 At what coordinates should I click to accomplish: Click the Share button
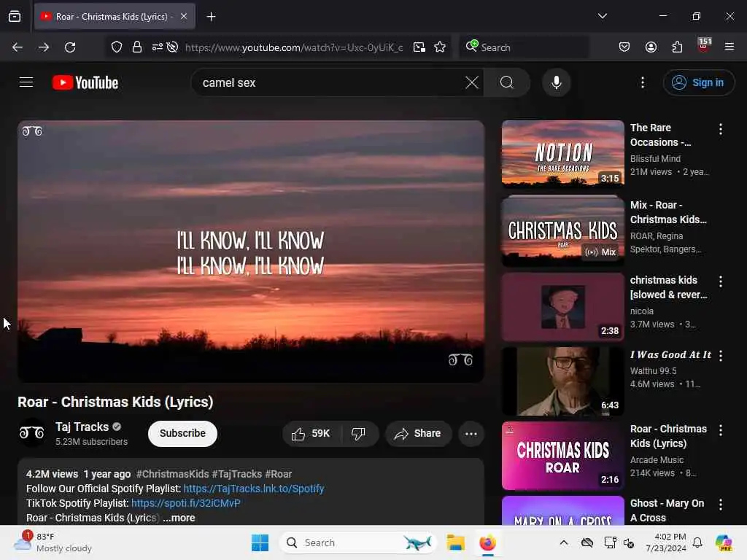418,433
